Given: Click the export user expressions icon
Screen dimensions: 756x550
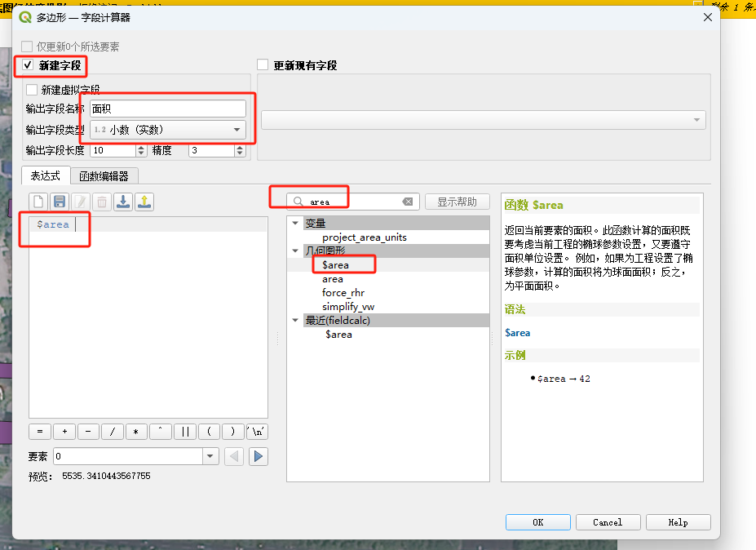Looking at the screenshot, I should pos(144,202).
